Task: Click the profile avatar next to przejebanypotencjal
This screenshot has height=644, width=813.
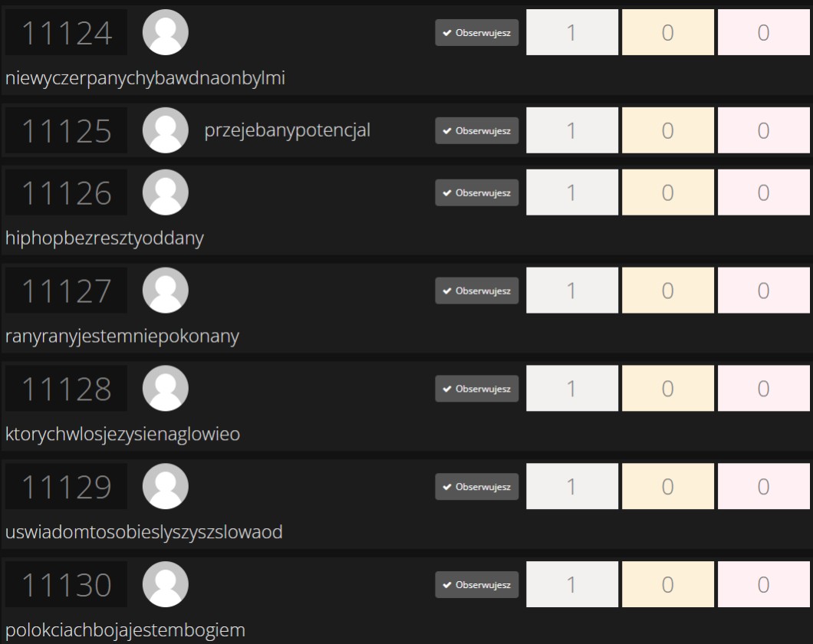Action: click(166, 130)
